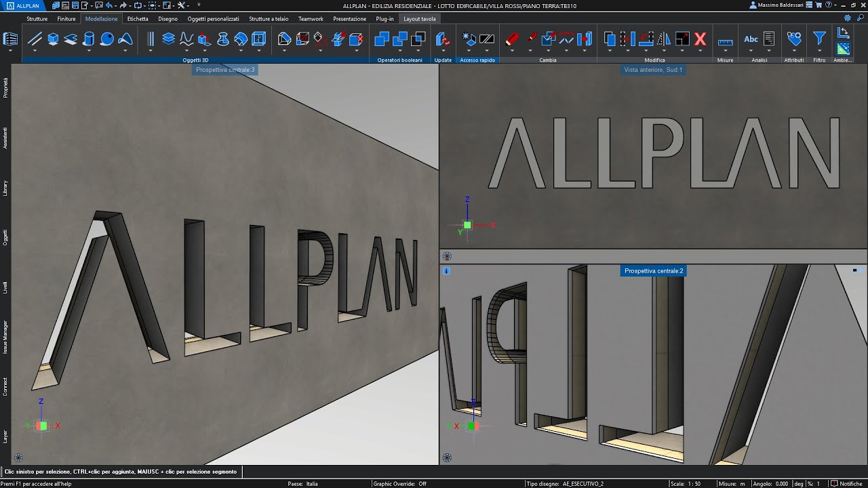Select the 3D line tool
The image size is (868, 488).
point(35,39)
